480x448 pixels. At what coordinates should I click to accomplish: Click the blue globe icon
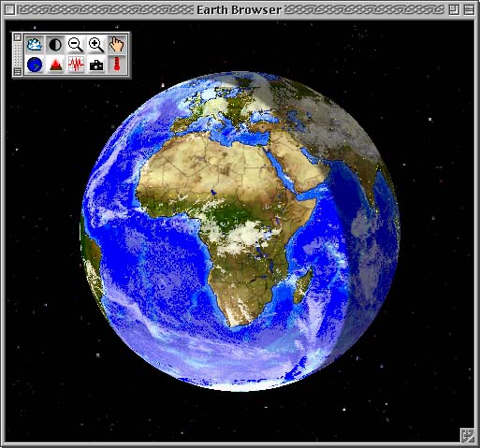[x=35, y=65]
